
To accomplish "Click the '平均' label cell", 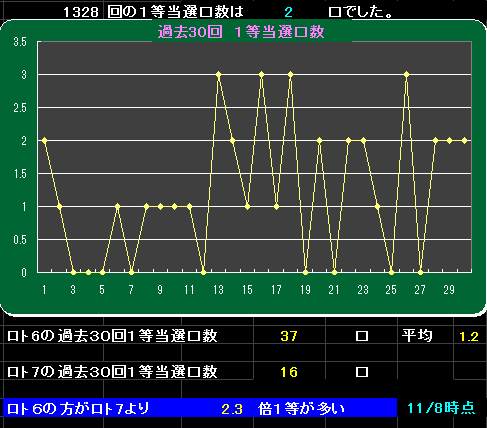I will click(417, 336).
